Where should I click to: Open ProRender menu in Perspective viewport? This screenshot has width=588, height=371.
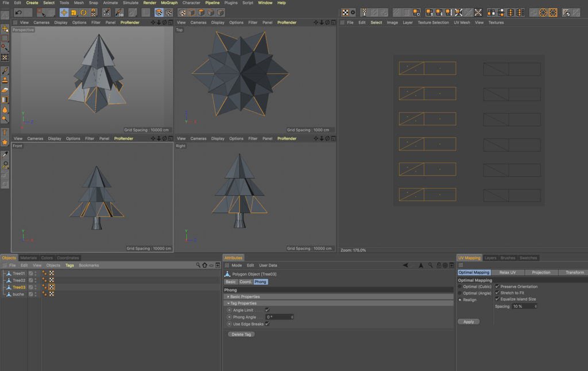pyautogui.click(x=130, y=22)
